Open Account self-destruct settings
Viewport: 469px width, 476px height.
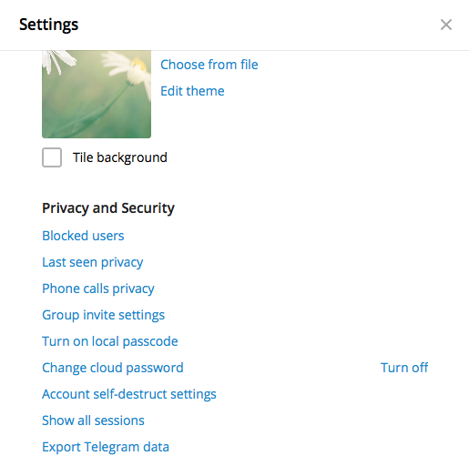tap(129, 394)
